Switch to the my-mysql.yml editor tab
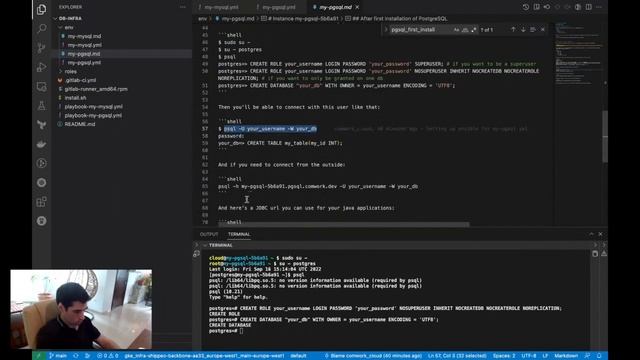This screenshot has height=360, width=640. (220, 7)
